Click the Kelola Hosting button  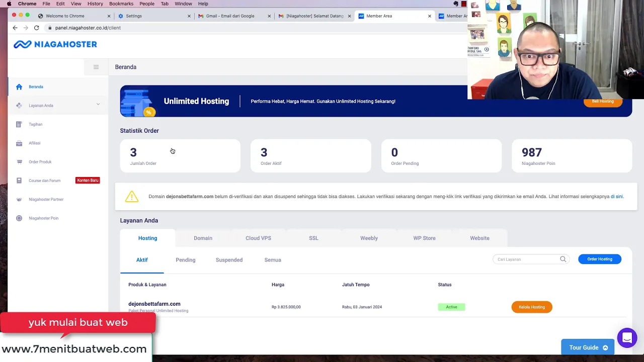click(x=532, y=307)
